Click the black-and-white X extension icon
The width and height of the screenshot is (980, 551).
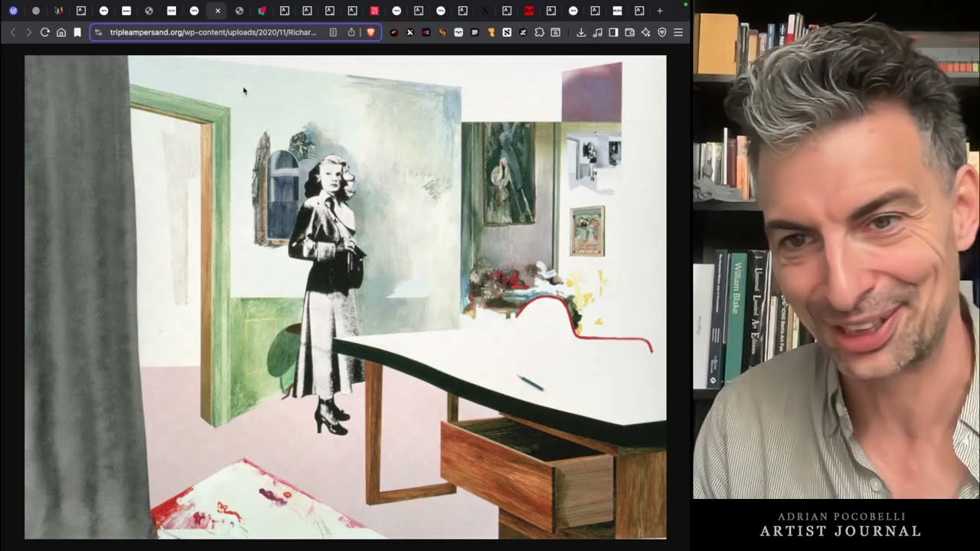click(410, 32)
